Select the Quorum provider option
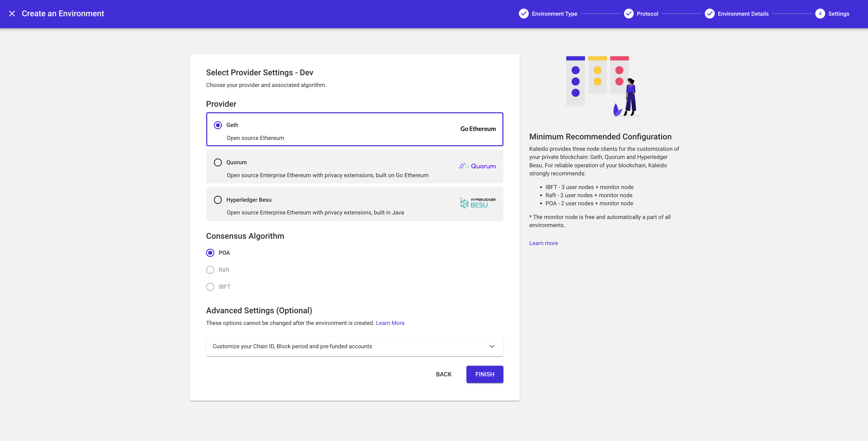 pyautogui.click(x=218, y=162)
